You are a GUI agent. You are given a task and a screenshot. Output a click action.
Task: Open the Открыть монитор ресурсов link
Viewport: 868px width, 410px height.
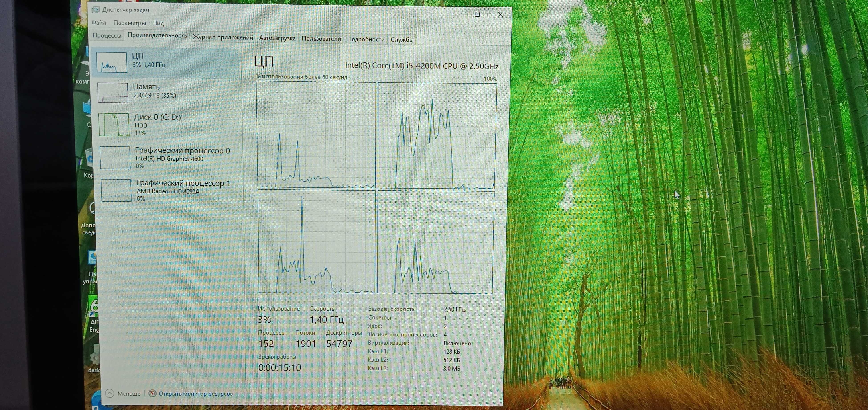coord(195,394)
